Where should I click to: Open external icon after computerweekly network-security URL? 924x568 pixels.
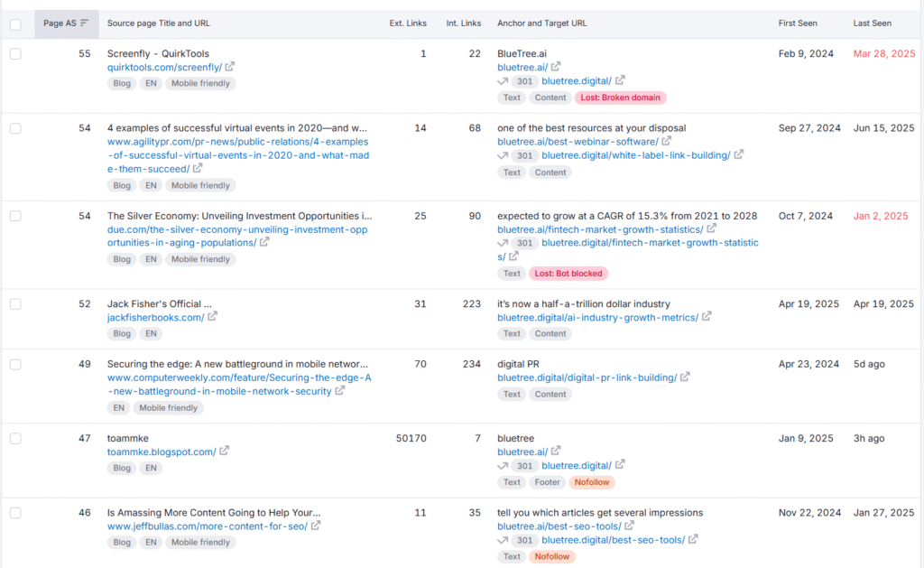[340, 390]
